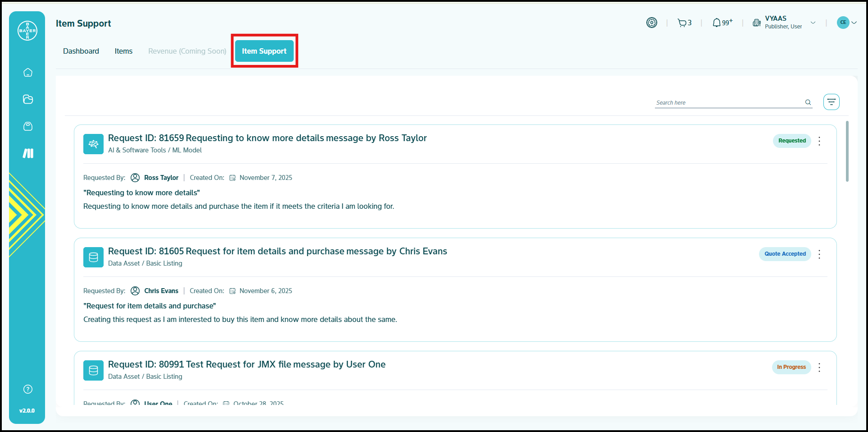Open options menu for Request 81605

click(819, 254)
